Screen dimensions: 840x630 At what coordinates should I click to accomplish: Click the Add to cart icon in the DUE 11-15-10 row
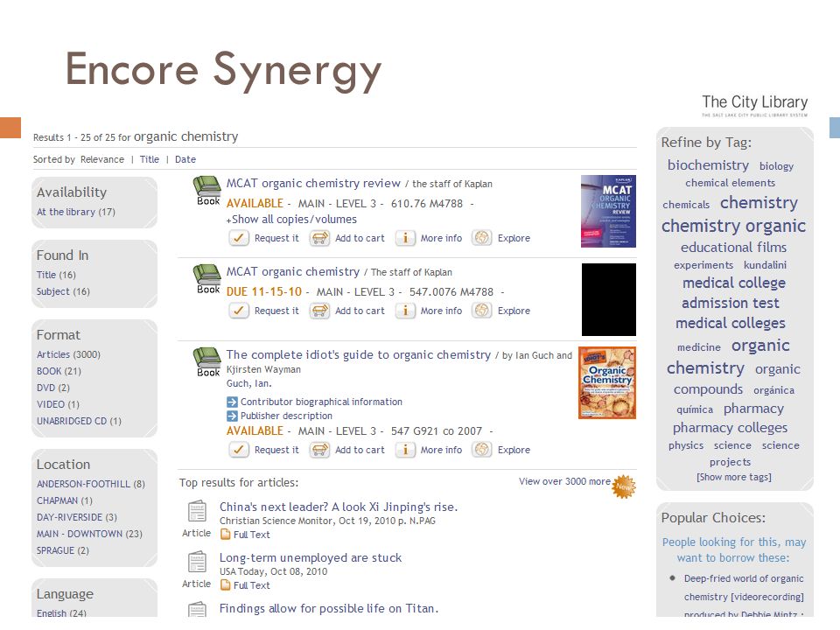tap(319, 311)
